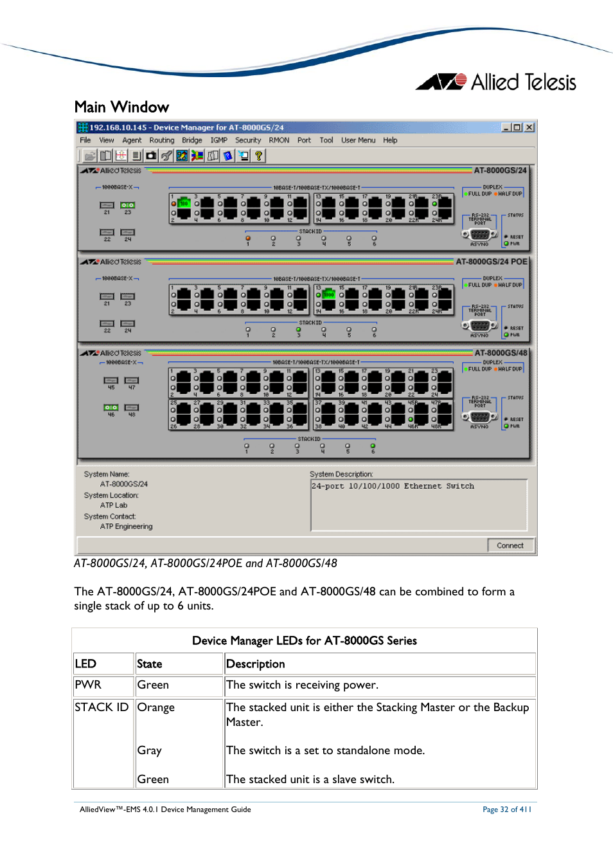Click the Open folder toolbar icon

[90, 156]
